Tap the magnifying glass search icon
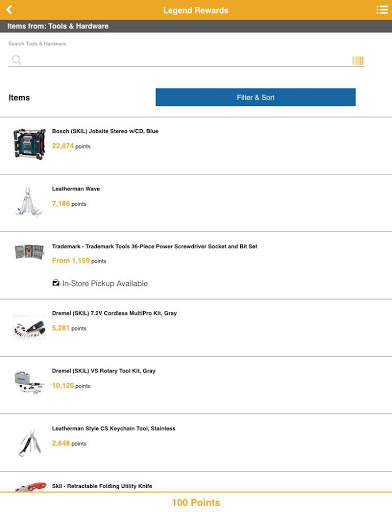 click(16, 60)
